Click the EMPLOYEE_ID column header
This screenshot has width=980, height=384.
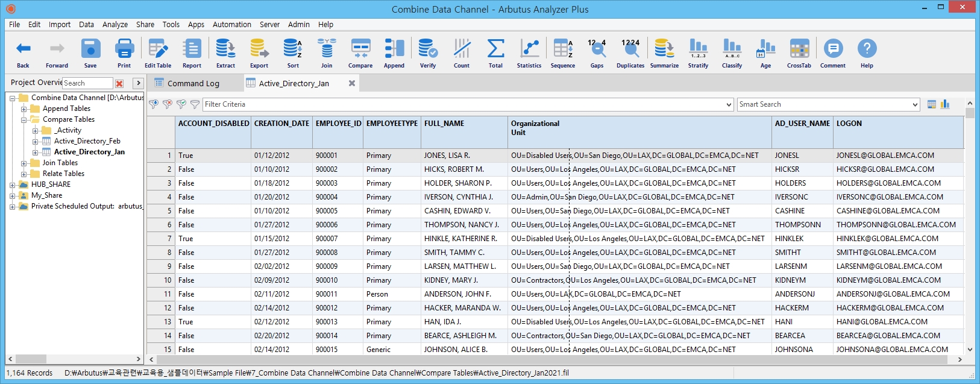pyautogui.click(x=338, y=132)
